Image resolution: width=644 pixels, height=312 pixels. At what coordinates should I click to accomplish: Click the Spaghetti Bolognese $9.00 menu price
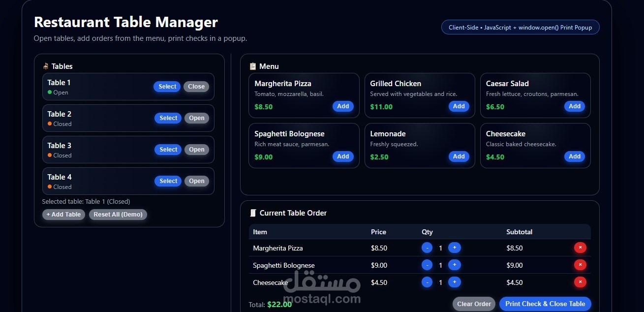263,157
